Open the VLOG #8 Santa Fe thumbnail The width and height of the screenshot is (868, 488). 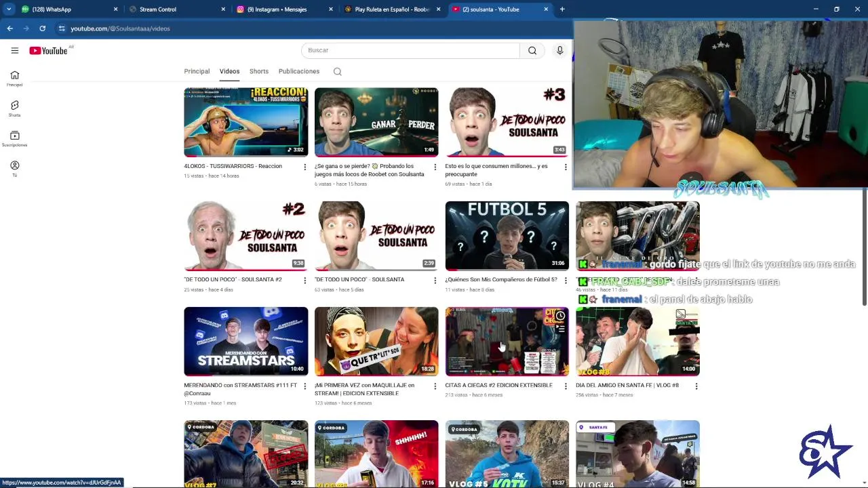pos(637,341)
